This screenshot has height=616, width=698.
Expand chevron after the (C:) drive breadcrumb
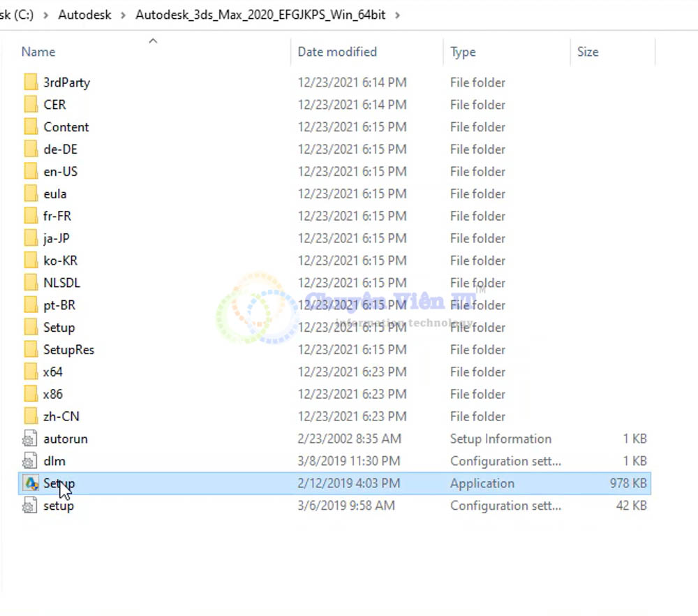pyautogui.click(x=46, y=15)
